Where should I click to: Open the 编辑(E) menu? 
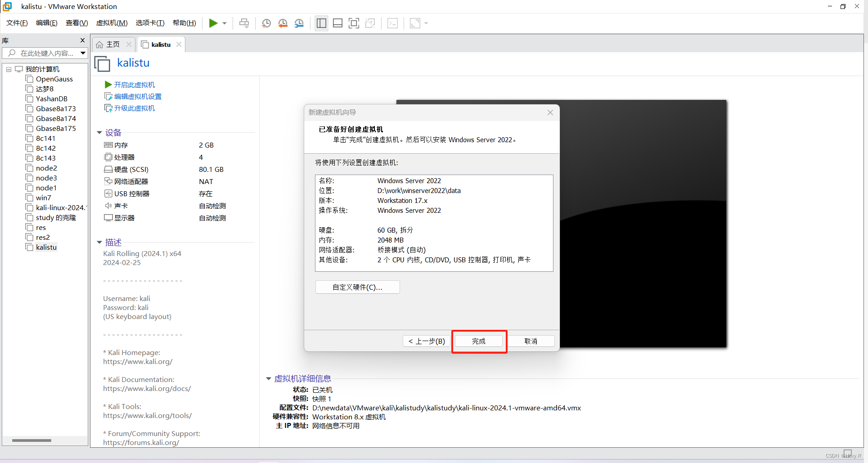click(47, 23)
